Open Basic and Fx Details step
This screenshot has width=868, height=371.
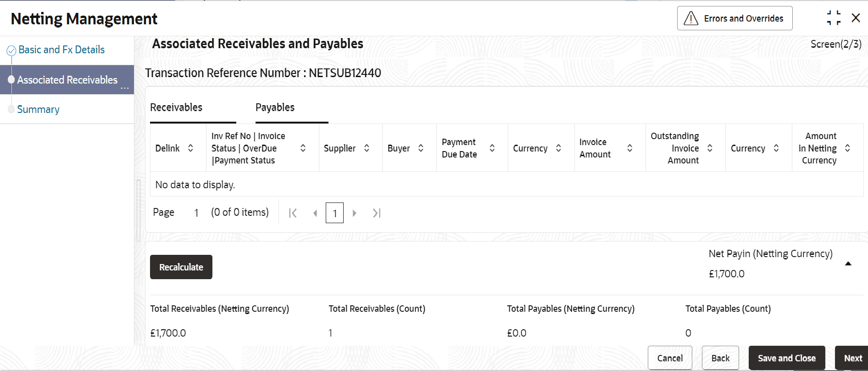point(61,50)
